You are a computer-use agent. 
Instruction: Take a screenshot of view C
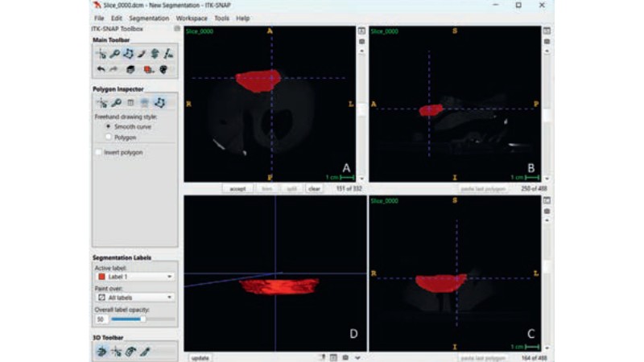[547, 211]
